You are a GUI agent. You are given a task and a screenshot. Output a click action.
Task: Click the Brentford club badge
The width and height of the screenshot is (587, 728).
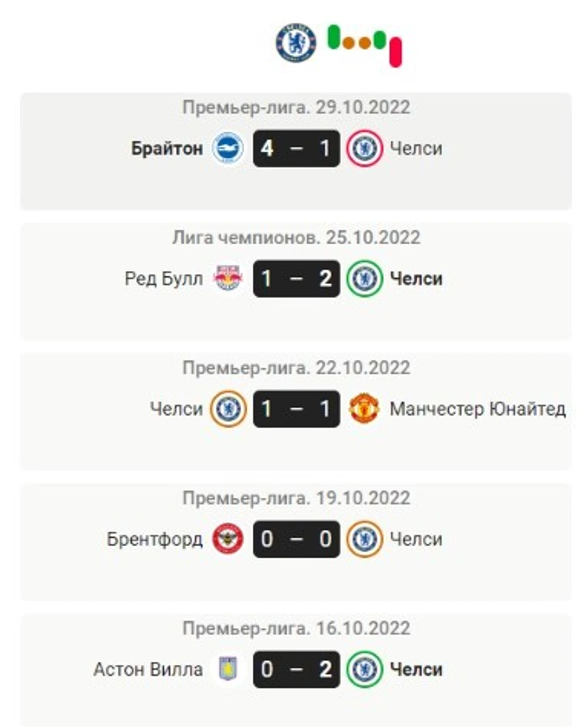click(228, 539)
